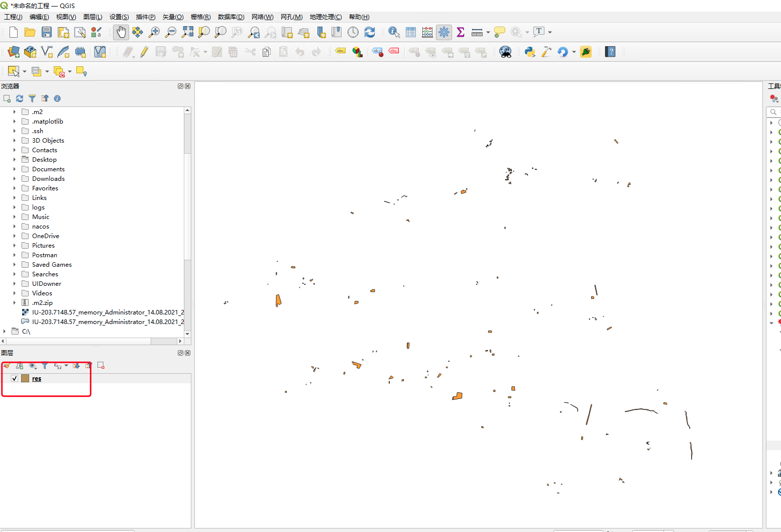Toggle editing with the yellow pencil icon
Viewport: 781px width, 532px height.
pos(144,52)
